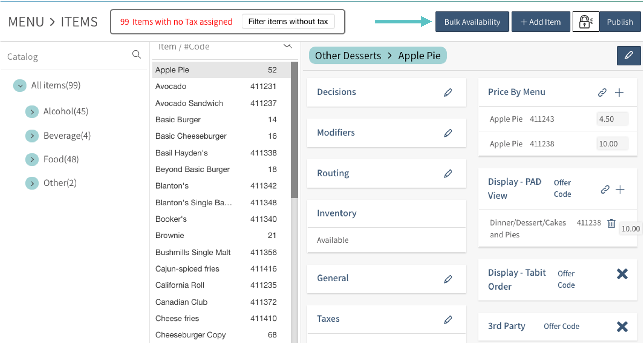Expand the Alcohol(45) category
This screenshot has height=344, width=644.
point(32,112)
